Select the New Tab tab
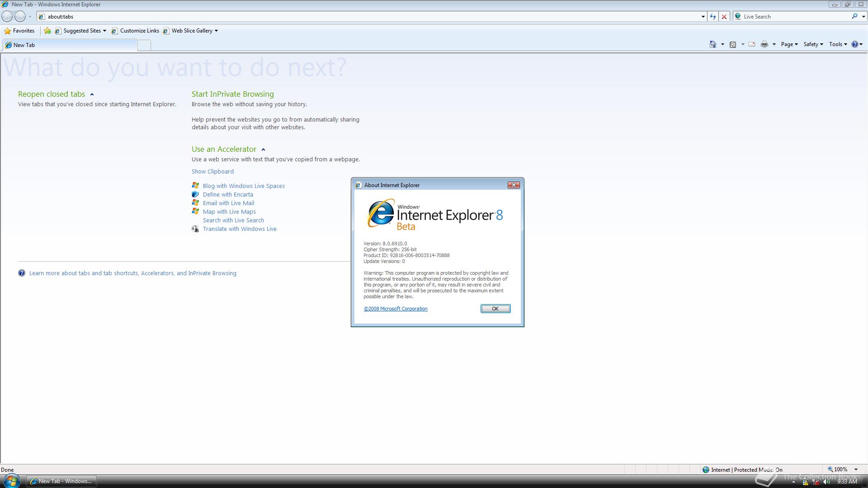Image resolution: width=868 pixels, height=488 pixels. 70,45
